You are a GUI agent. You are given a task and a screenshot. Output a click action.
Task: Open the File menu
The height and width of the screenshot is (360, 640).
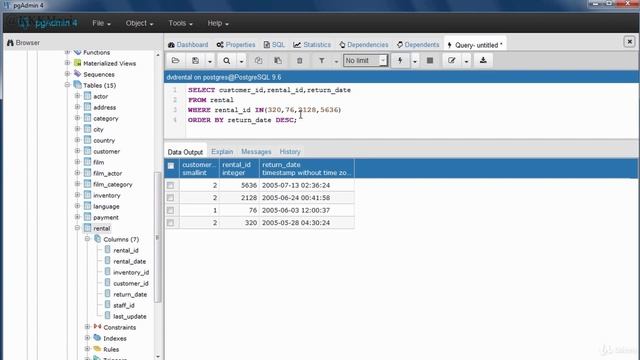pos(101,23)
